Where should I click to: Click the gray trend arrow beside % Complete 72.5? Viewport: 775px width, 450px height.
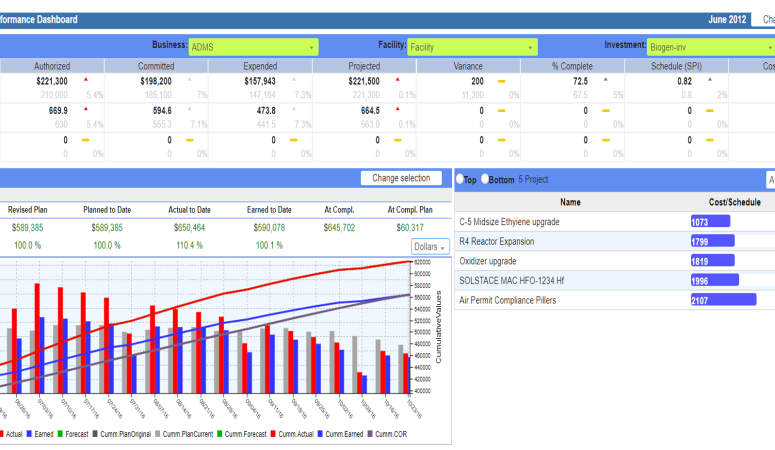[x=605, y=79]
